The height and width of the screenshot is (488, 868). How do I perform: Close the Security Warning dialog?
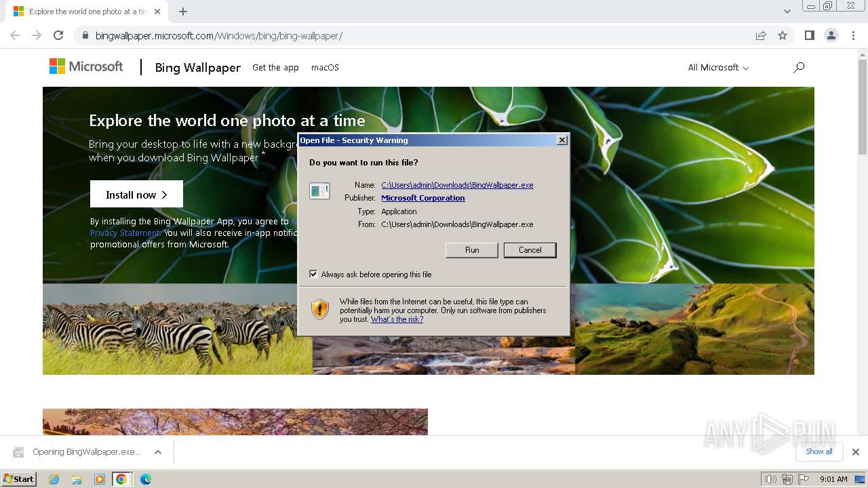[x=561, y=140]
